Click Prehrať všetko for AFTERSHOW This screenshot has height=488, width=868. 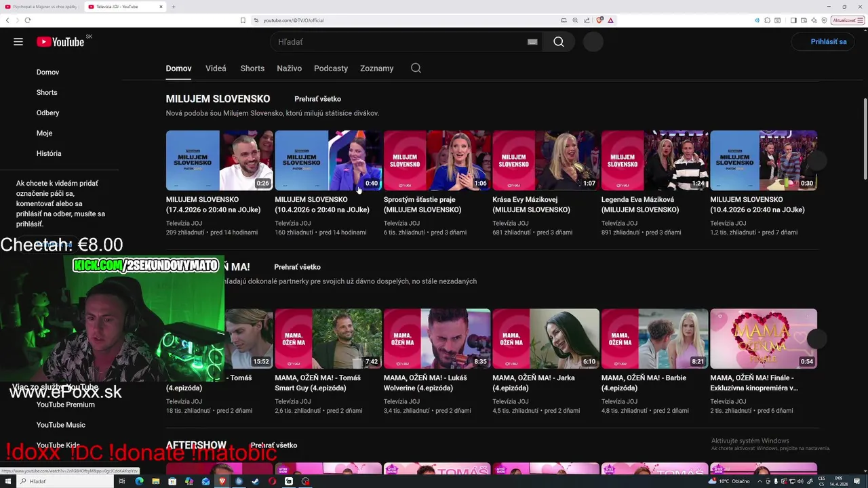point(274,445)
